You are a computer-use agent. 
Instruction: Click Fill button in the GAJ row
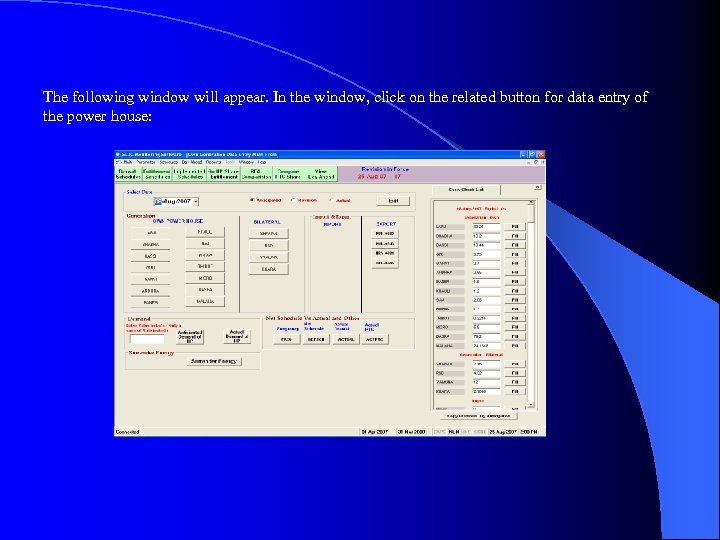pyautogui.click(x=515, y=300)
